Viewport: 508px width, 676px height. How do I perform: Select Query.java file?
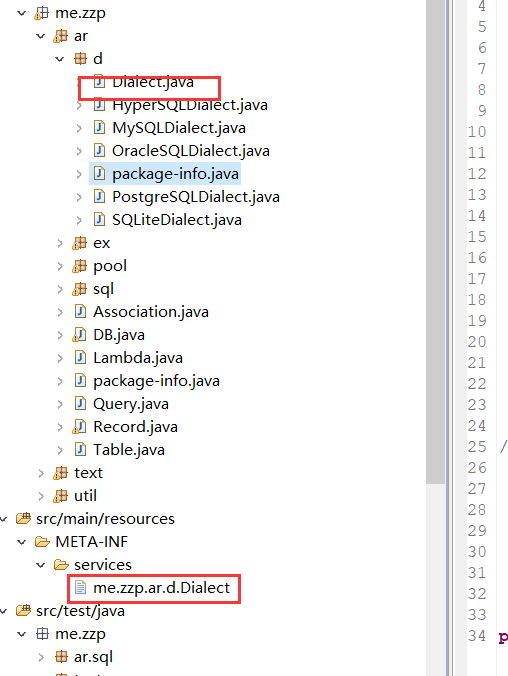tap(131, 404)
